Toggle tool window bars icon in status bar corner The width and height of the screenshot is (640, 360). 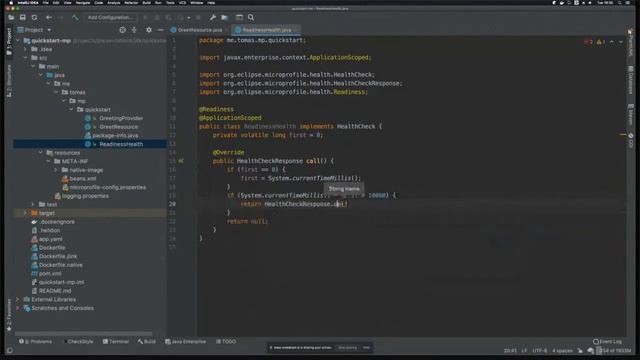tap(10, 350)
